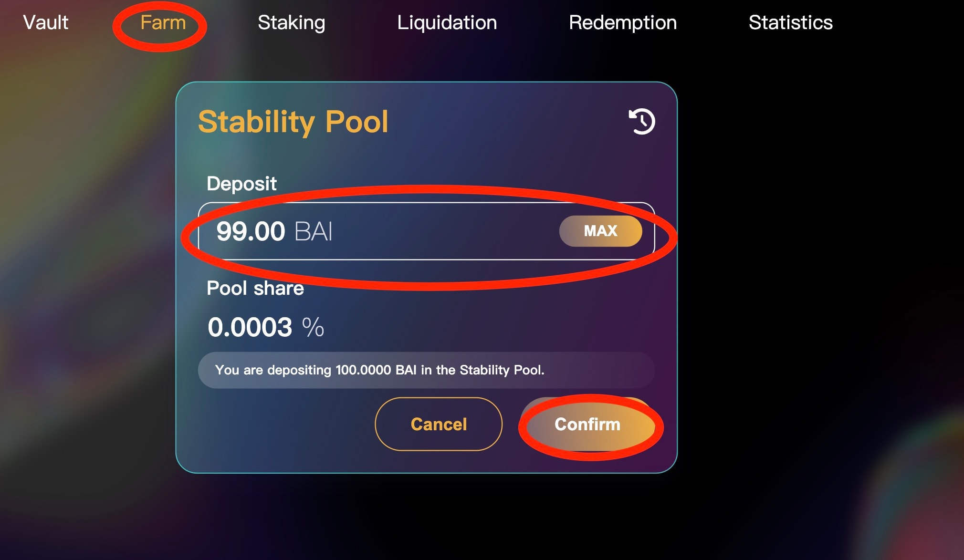Open the Staking tab

click(x=291, y=22)
